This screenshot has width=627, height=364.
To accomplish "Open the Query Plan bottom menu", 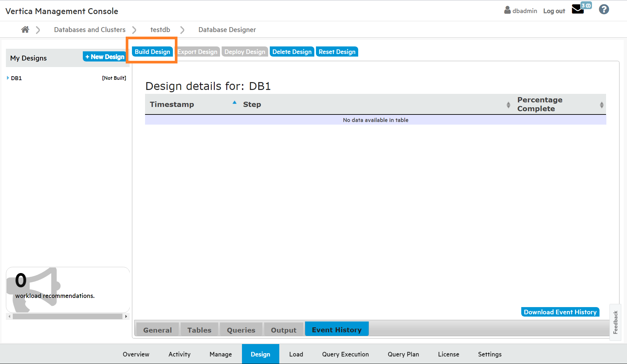I will (403, 354).
